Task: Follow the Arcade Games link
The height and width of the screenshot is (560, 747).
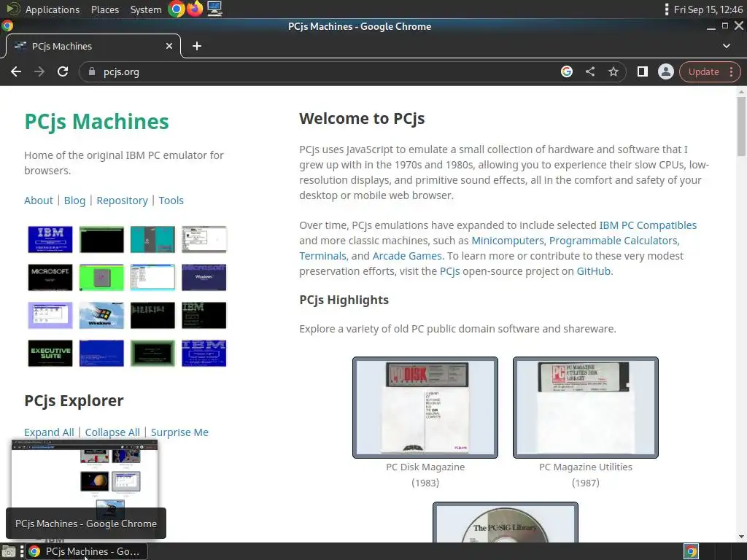Action: [407, 256]
